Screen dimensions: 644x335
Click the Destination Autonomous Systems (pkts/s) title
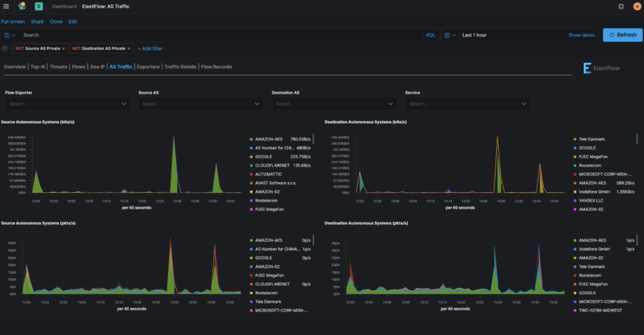pyautogui.click(x=367, y=223)
